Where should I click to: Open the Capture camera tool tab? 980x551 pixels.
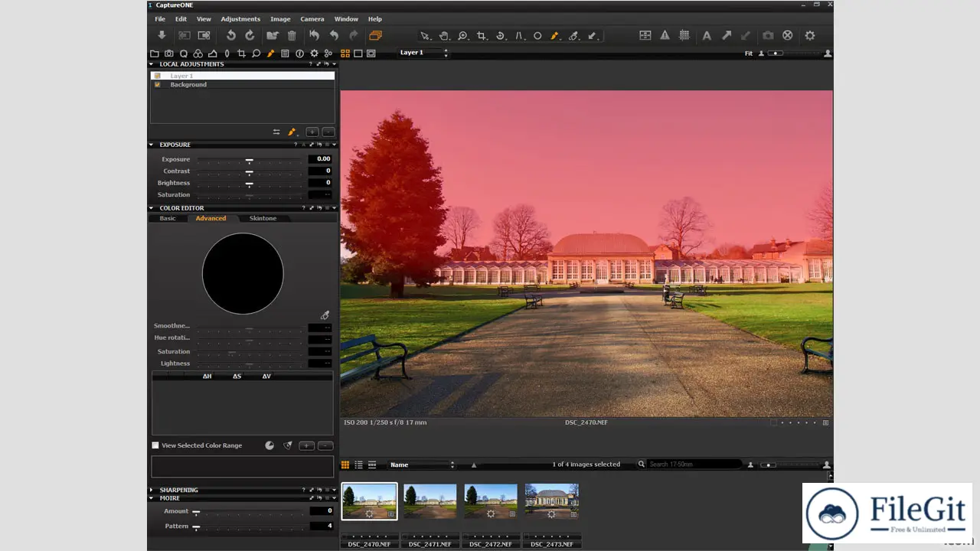[x=169, y=54]
